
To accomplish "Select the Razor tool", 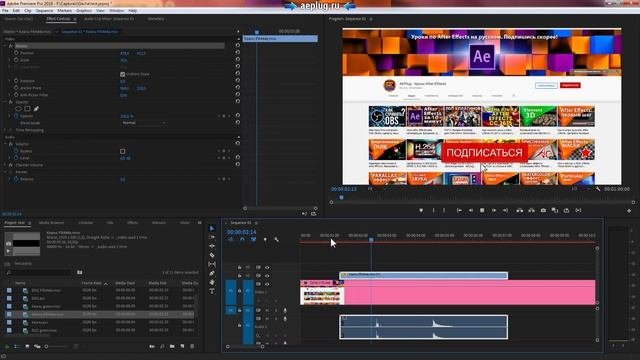I will [212, 255].
